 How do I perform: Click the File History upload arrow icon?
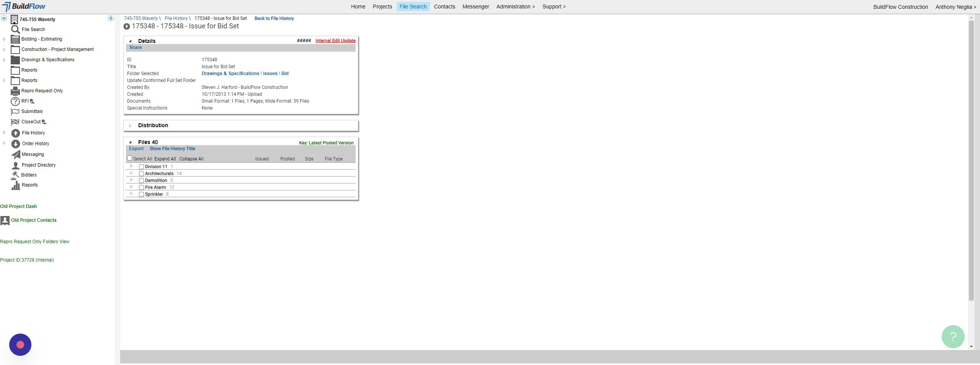pyautogui.click(x=15, y=133)
